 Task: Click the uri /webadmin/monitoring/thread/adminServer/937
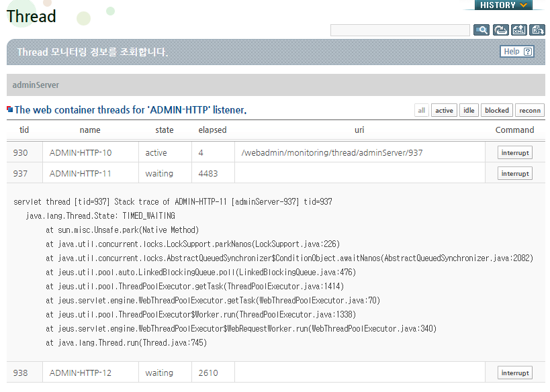[x=332, y=153]
